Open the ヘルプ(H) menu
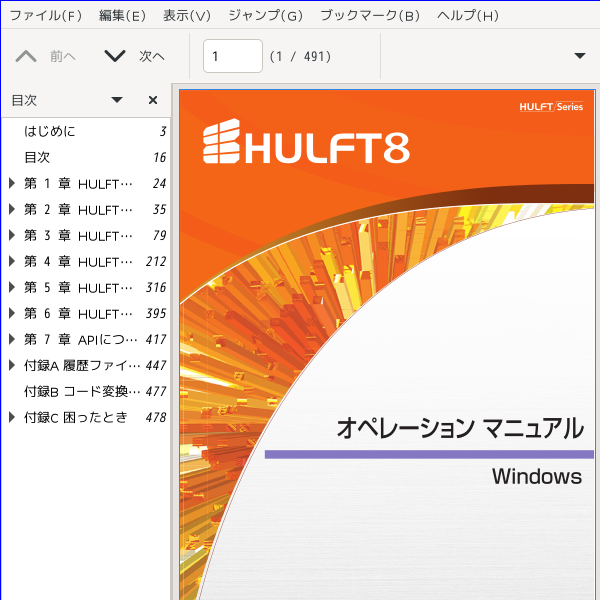This screenshot has height=600, width=600. (468, 15)
